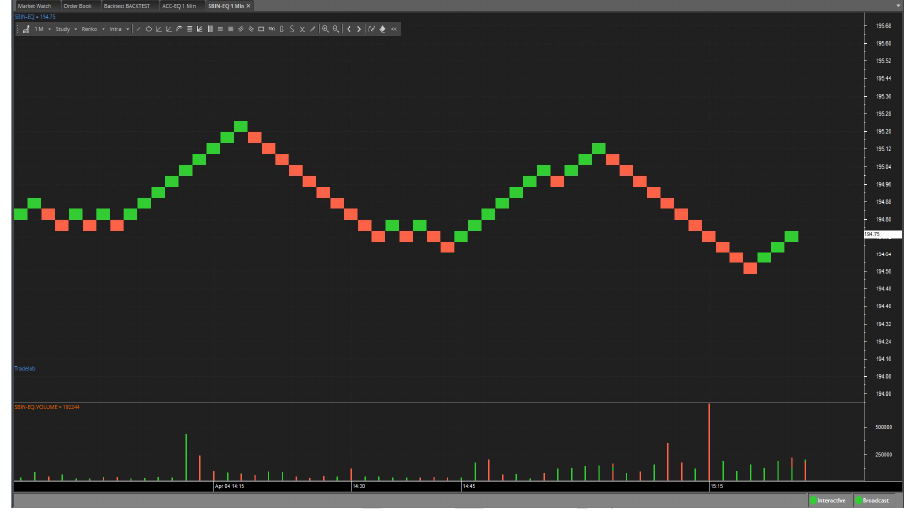Select the ellipse drawing tool
This screenshot has width=914, height=516.
[x=148, y=29]
